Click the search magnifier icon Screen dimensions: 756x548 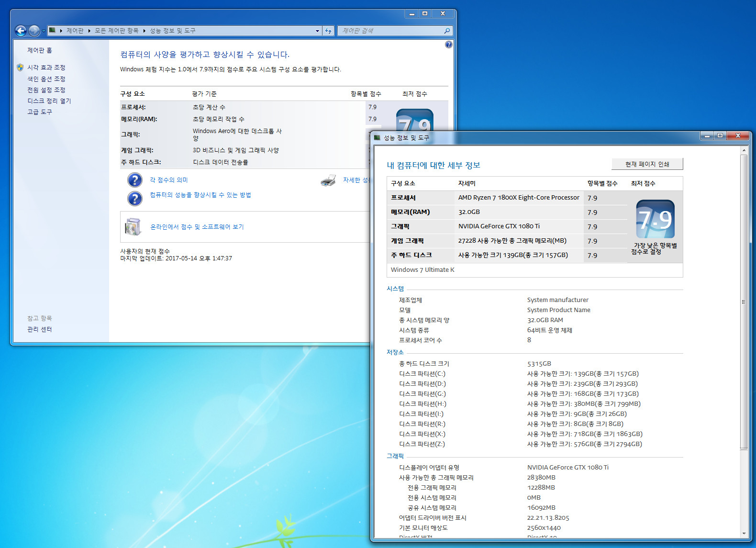(x=447, y=31)
